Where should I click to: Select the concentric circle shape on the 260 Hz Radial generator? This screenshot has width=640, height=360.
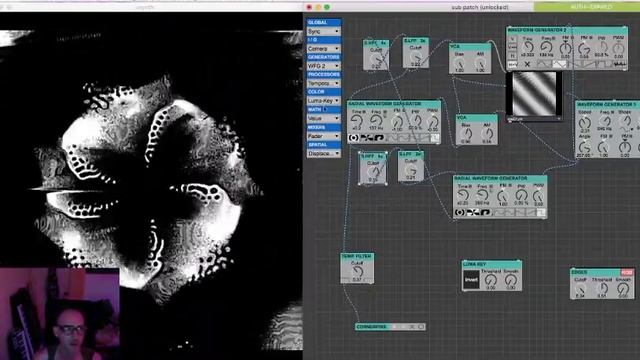pyautogui.click(x=460, y=212)
